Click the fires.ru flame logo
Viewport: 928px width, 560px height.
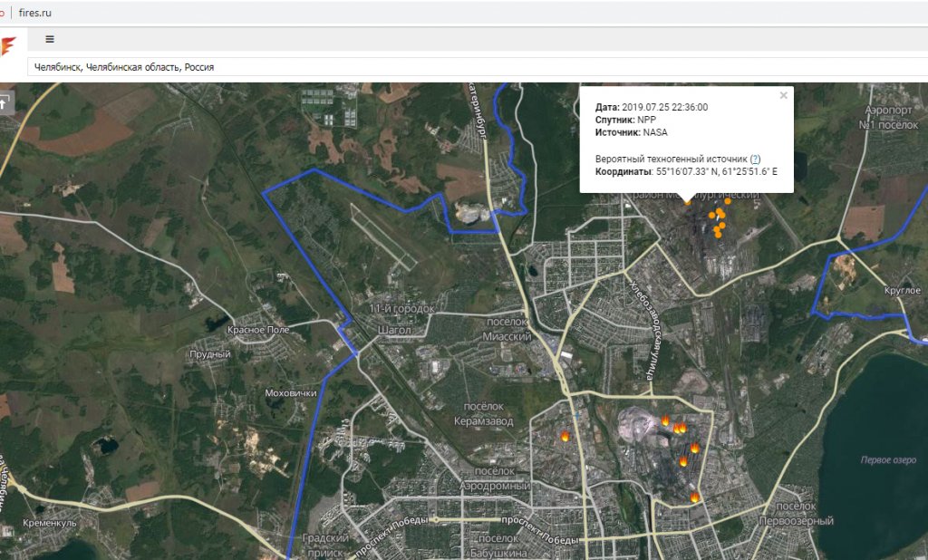pos(7,45)
